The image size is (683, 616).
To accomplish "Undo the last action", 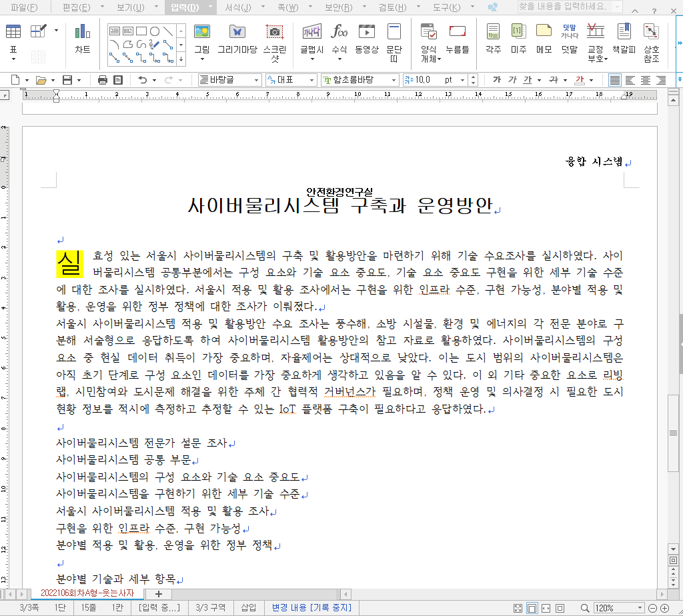I will [x=143, y=79].
